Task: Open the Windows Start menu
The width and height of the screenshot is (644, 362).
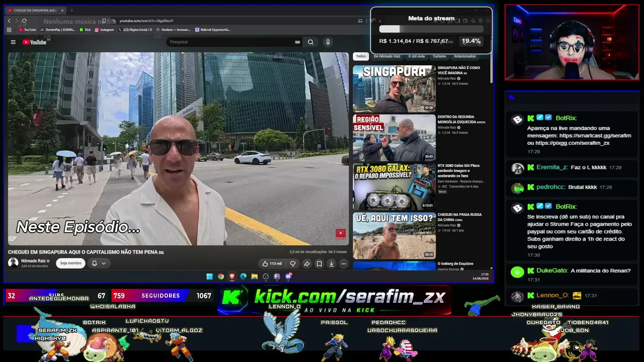Action: (x=210, y=277)
